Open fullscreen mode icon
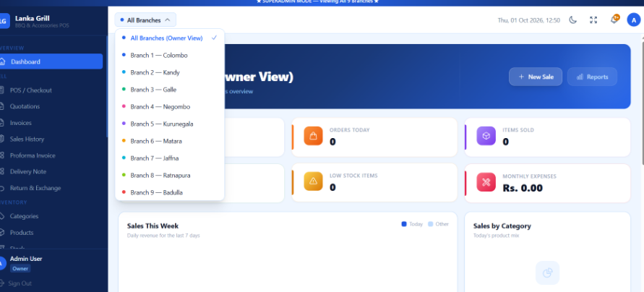Screen dimensions: 644x292 tap(593, 20)
